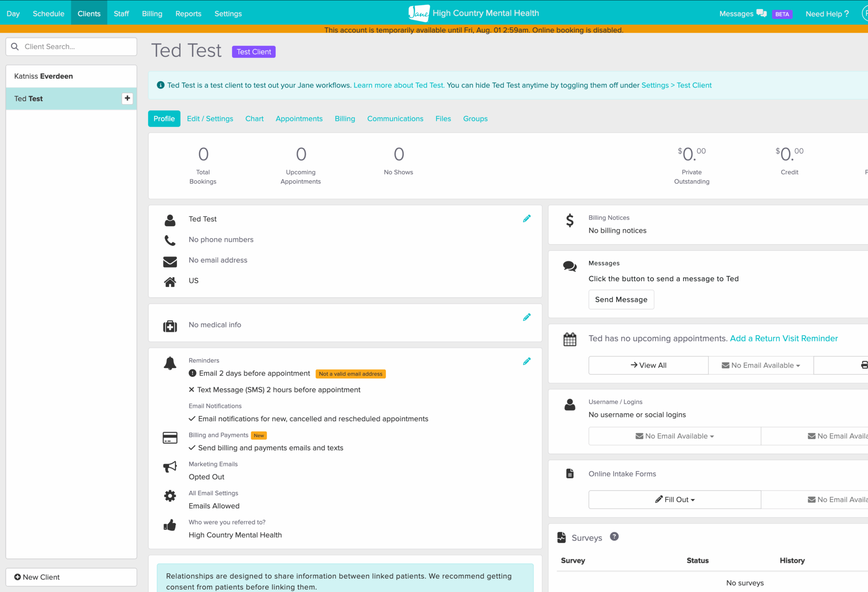
Task: Click the phone icon beside No phone numbers
Action: (x=170, y=240)
